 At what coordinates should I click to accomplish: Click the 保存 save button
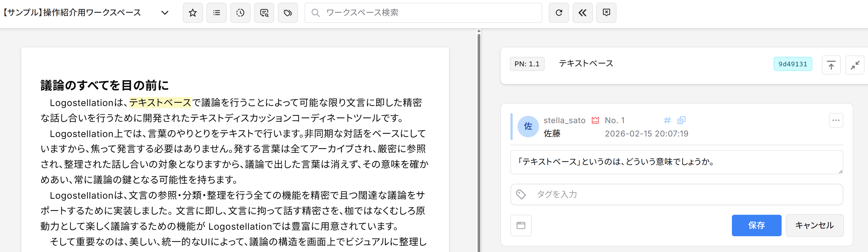tap(756, 225)
